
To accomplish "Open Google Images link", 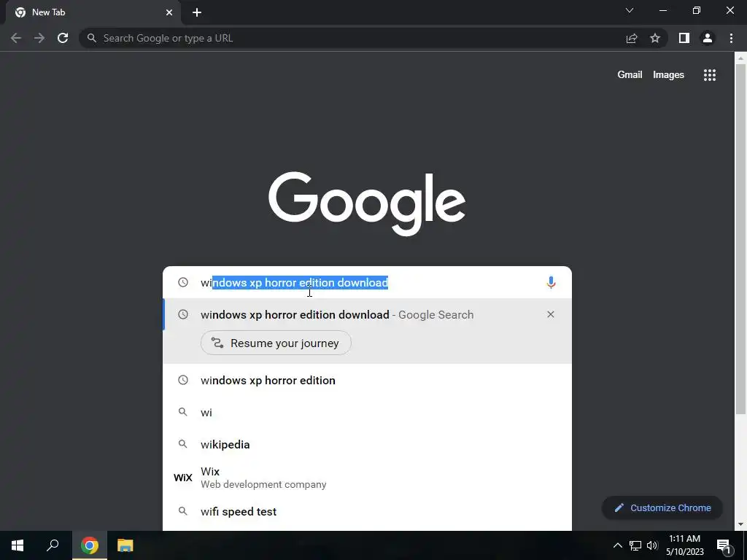I will pyautogui.click(x=668, y=75).
